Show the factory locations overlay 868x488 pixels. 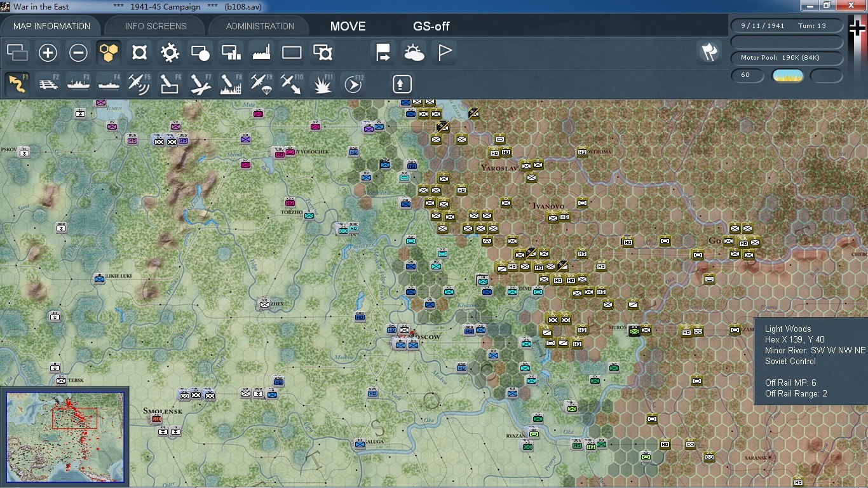point(261,52)
